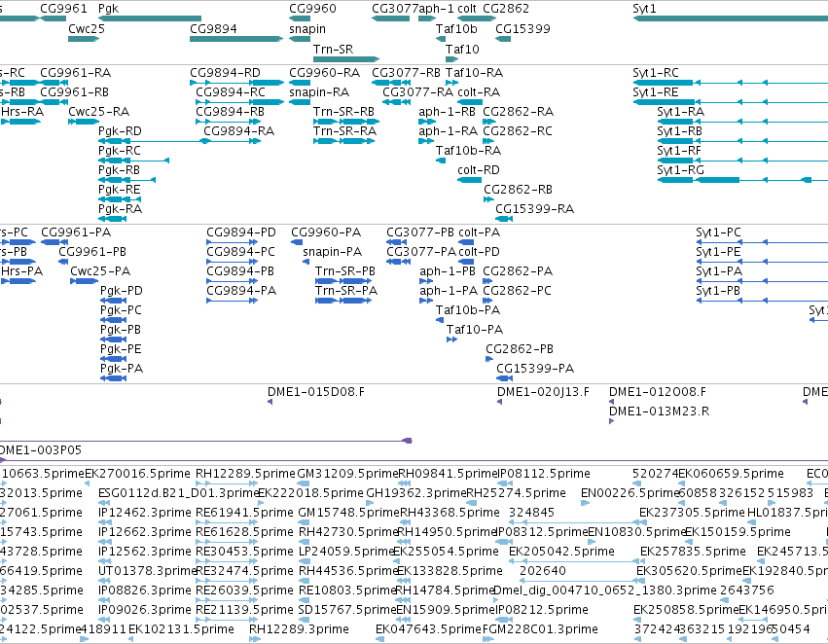Click the Taf10 gene label
Image resolution: width=828 pixels, height=644 pixels.
462,50
